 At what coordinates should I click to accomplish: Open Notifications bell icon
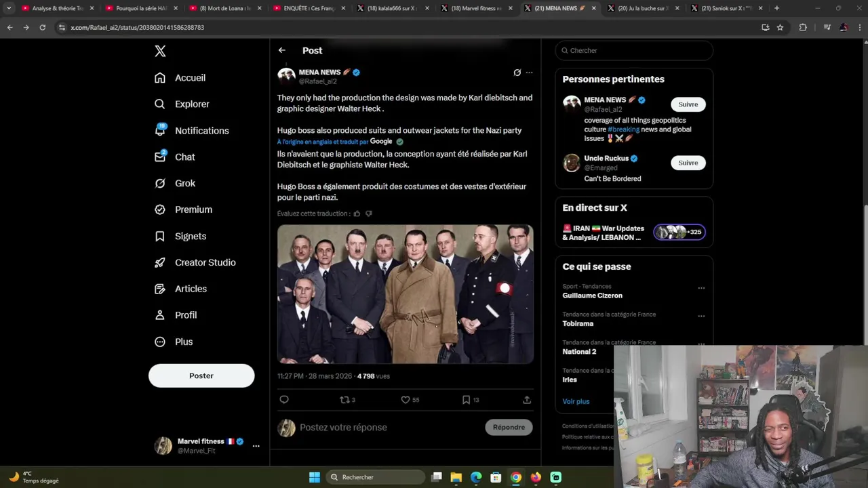click(160, 130)
